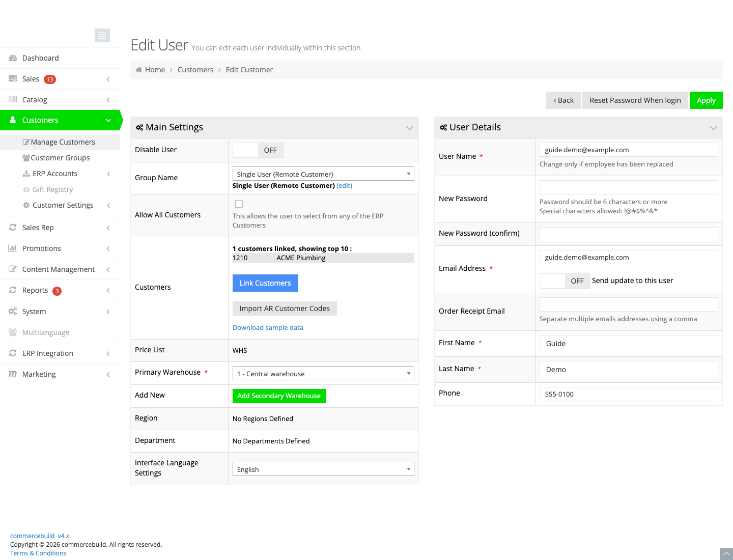Click the ERP Integration sync icon
This screenshot has height=560, width=733.
tap(13, 353)
